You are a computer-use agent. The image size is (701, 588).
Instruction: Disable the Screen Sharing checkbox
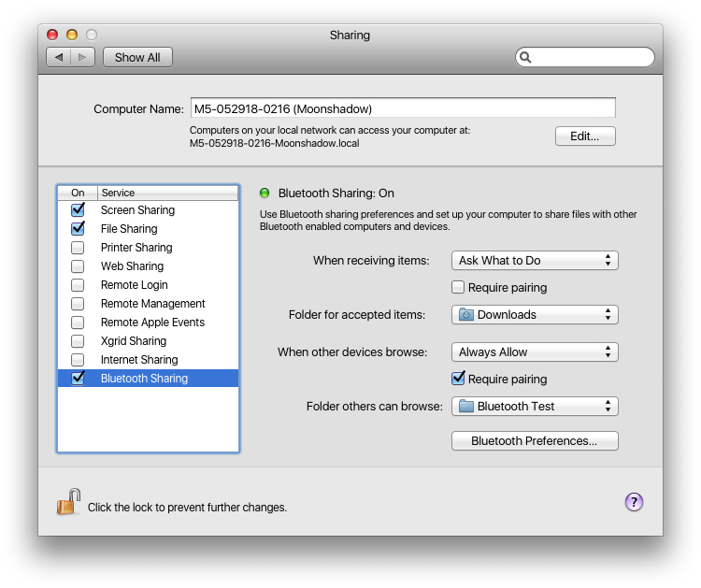tap(79, 210)
